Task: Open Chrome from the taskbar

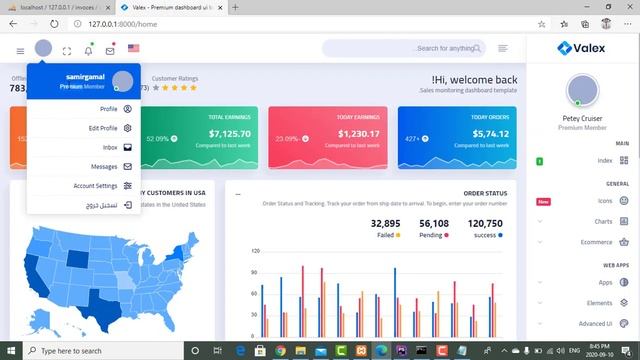Action: click(x=280, y=351)
